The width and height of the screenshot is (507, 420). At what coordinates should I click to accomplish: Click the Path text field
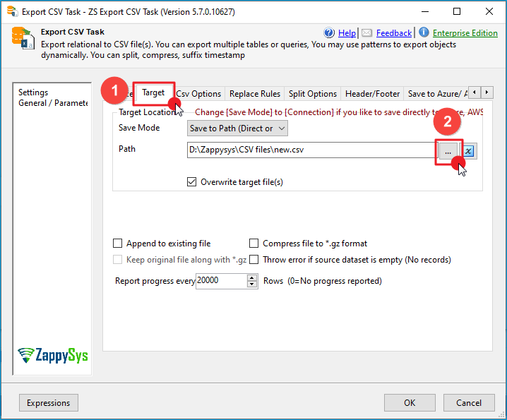coord(309,150)
